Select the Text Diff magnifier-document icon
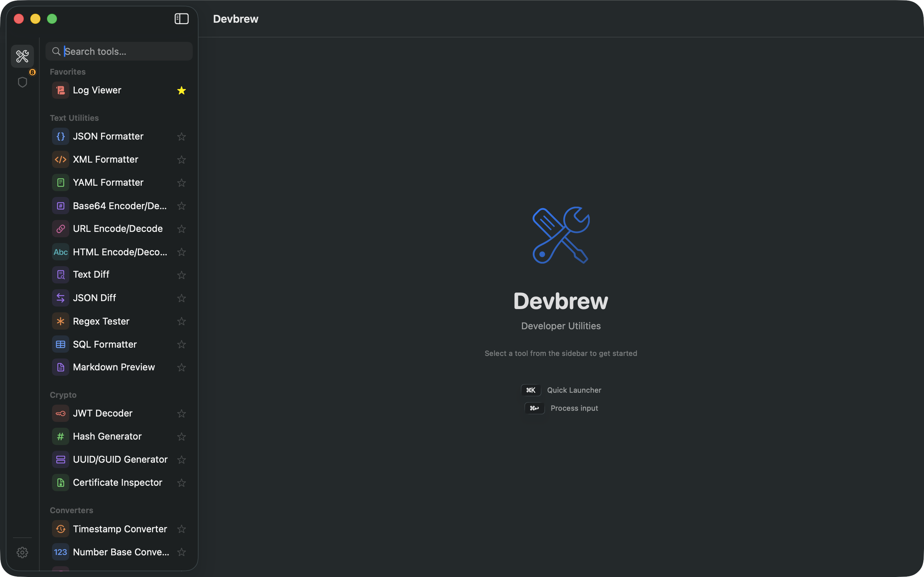 point(60,274)
